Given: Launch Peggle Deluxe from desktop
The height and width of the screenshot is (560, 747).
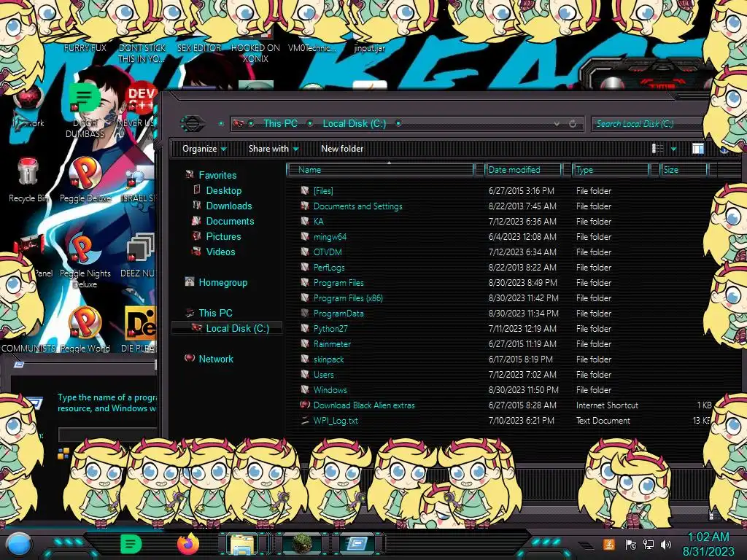Looking at the screenshot, I should click(85, 181).
